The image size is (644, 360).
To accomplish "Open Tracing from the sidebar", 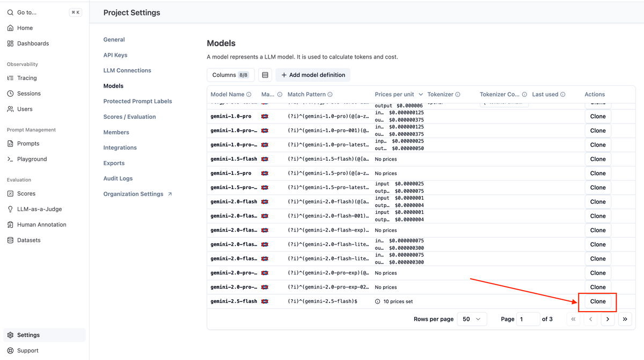I will coord(27,78).
